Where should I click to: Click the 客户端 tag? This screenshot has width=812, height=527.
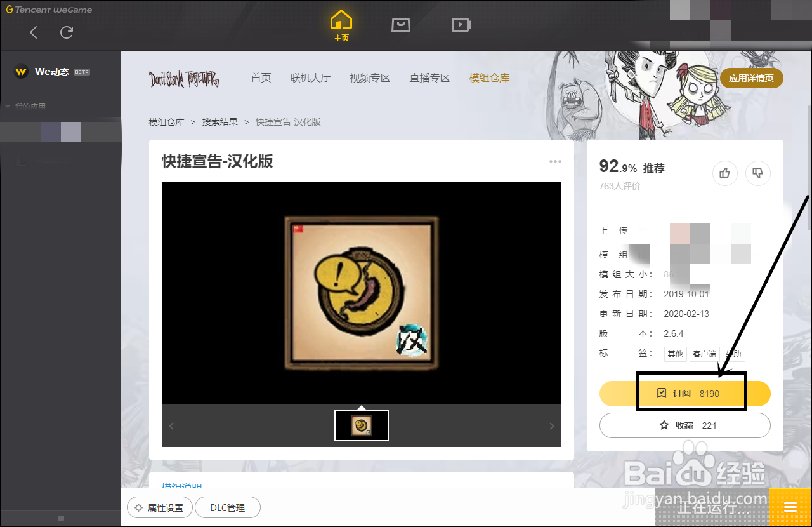click(704, 354)
